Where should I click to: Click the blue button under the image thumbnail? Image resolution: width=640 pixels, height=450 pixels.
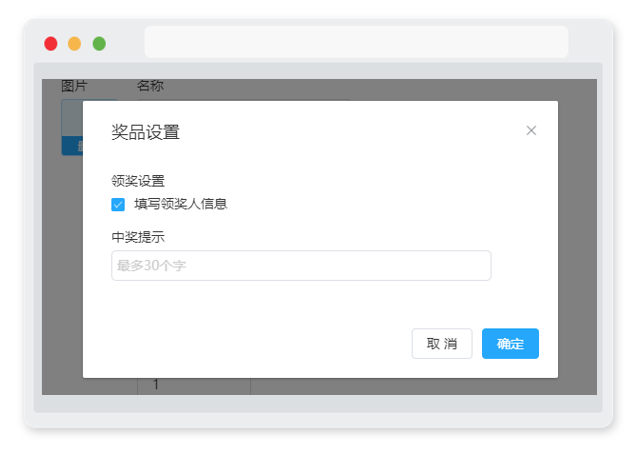click(72, 146)
